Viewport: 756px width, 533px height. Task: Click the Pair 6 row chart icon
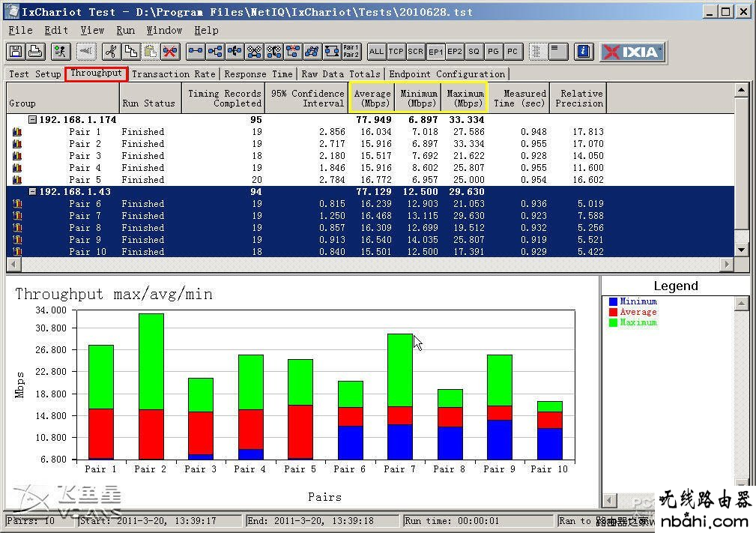coord(17,204)
